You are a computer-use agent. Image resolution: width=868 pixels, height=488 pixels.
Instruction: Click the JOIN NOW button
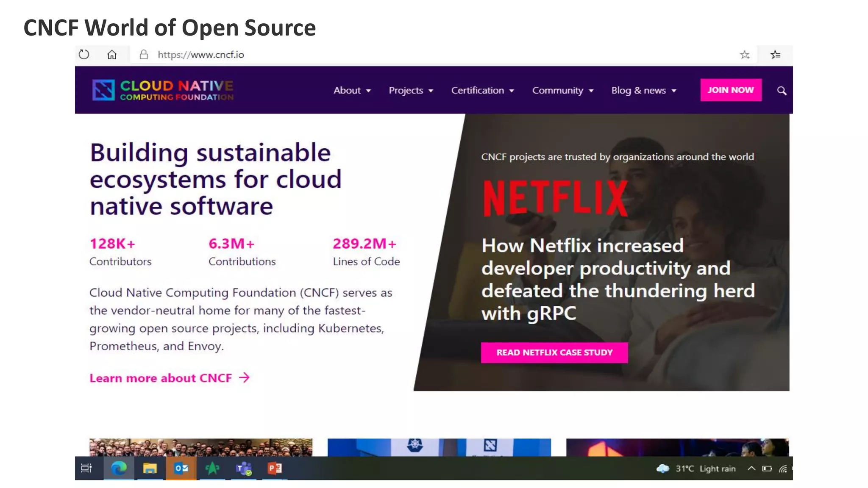point(731,90)
